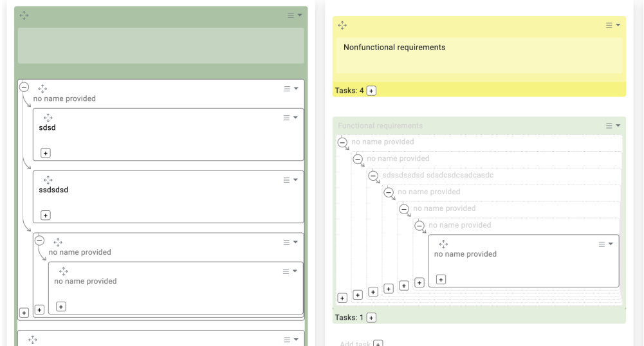Click the move handle on the Nonfunctional requirements card
Screen dimensions: 644x346
(342, 26)
